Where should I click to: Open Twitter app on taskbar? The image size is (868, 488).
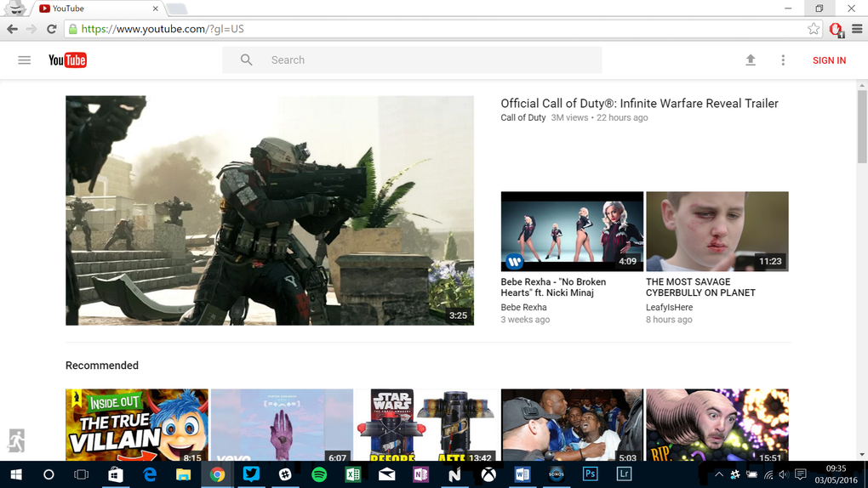click(251, 474)
